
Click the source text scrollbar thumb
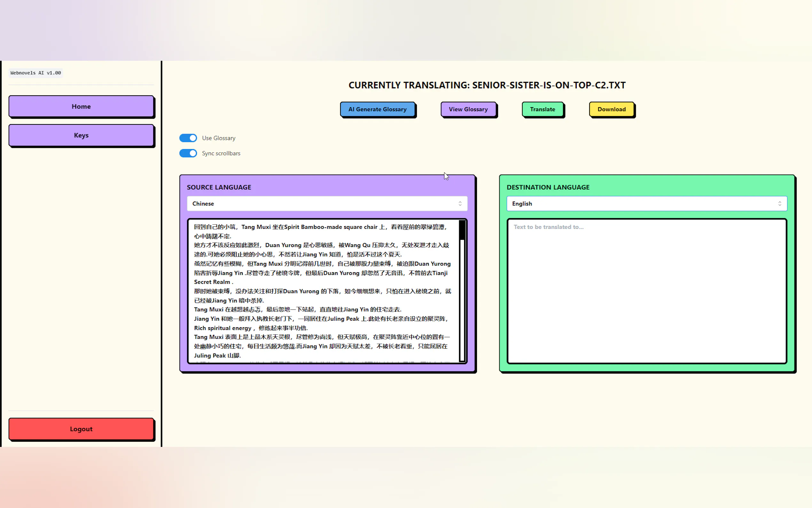click(462, 230)
